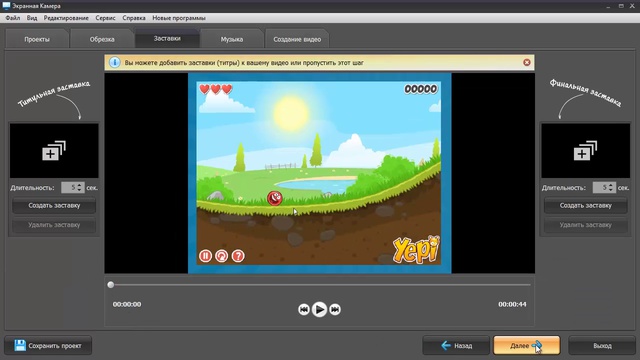The image size is (640, 360).
Task: Click the blue info icon in notification
Action: pos(115,62)
